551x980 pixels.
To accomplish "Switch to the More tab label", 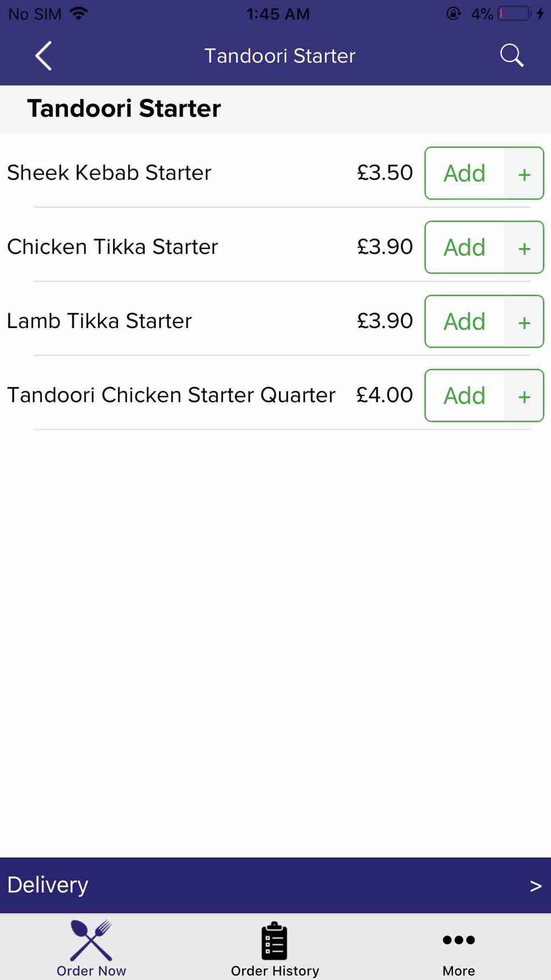I will [x=458, y=971].
